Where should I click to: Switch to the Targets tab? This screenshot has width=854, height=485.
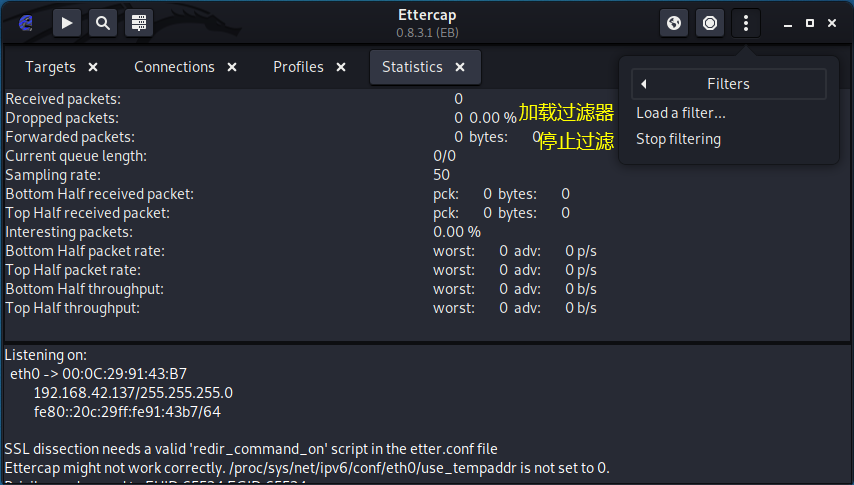click(50, 67)
